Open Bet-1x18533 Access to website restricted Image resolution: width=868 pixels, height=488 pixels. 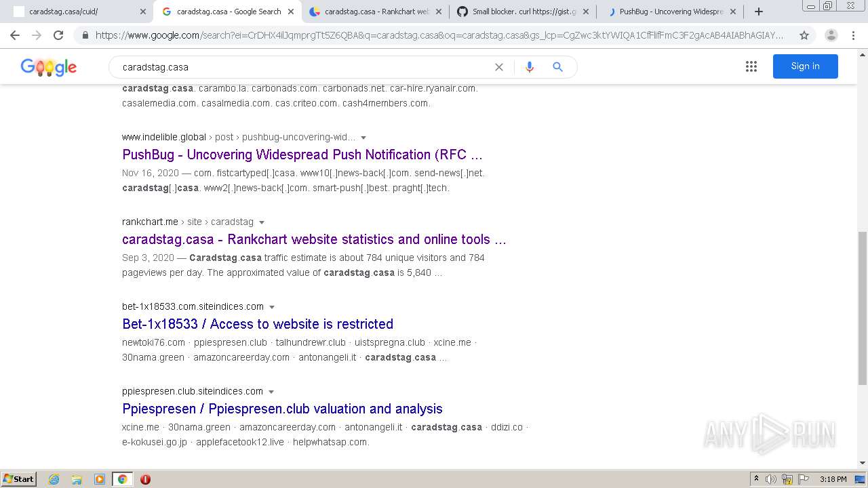tap(258, 324)
